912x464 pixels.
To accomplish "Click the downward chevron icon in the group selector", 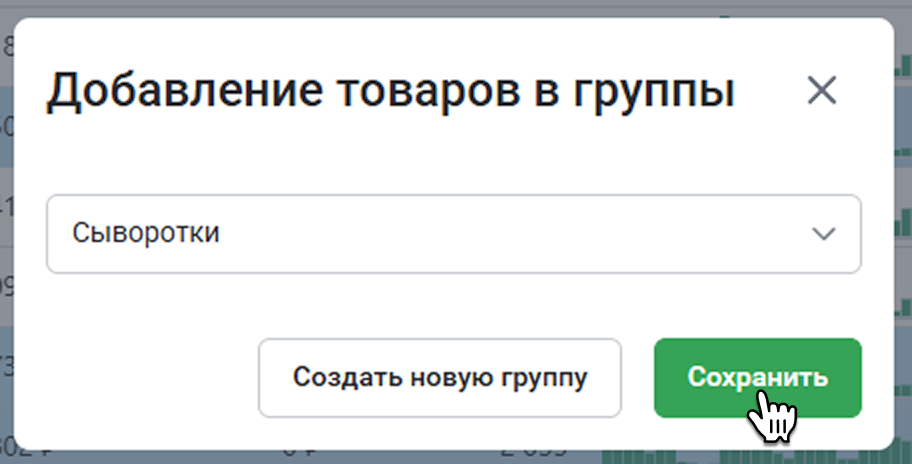I will (x=824, y=234).
